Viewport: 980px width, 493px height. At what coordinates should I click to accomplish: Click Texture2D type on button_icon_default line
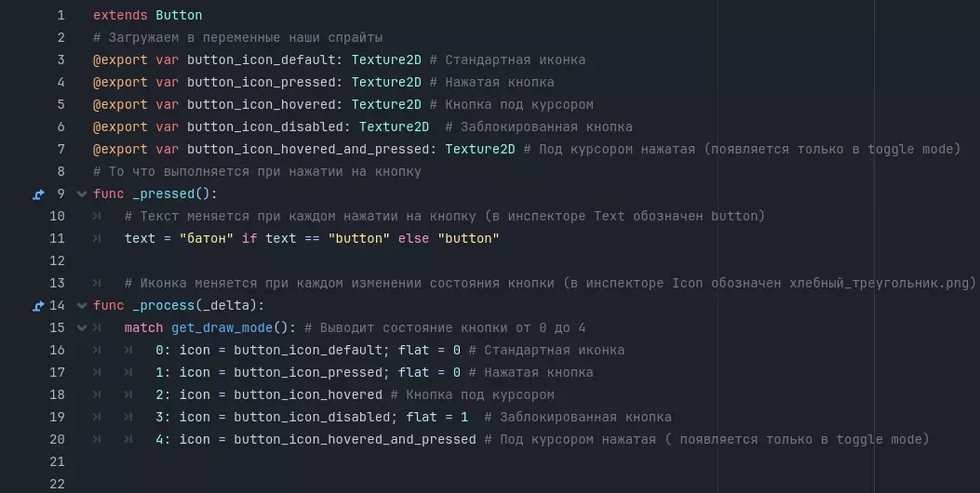pyautogui.click(x=386, y=60)
